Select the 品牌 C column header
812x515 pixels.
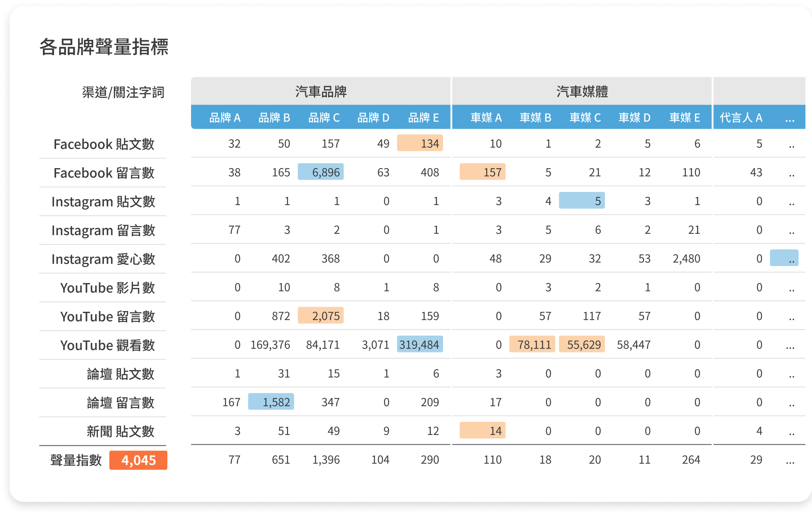[x=324, y=117]
